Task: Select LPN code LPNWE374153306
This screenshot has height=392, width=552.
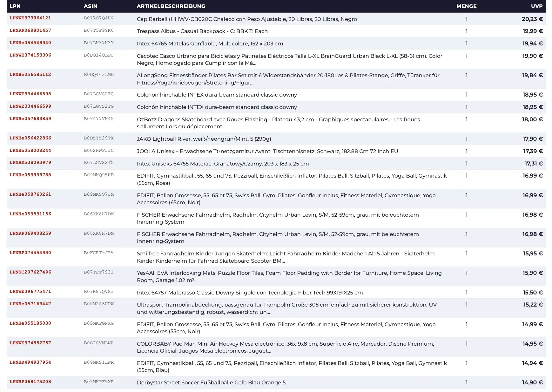Action: coord(30,55)
